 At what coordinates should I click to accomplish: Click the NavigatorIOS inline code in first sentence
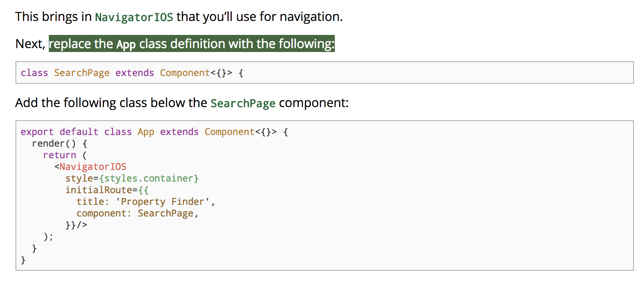tap(134, 17)
